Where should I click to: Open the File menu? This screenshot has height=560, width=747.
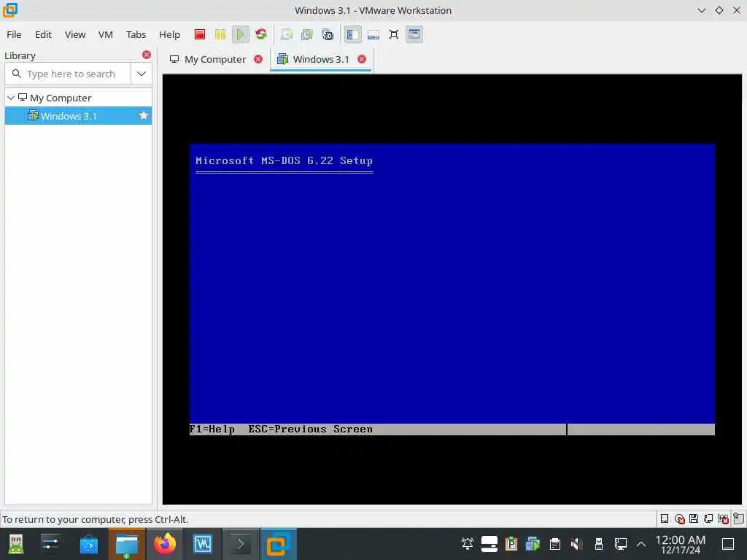pos(14,34)
